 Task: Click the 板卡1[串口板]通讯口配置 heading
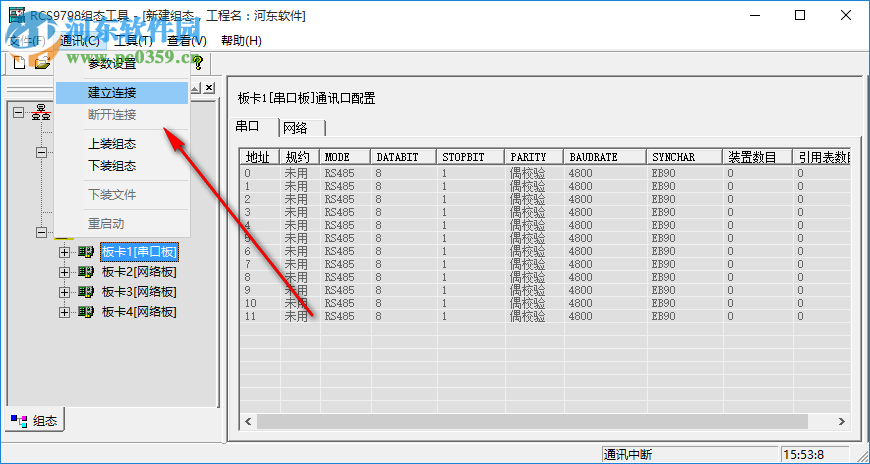(x=306, y=99)
